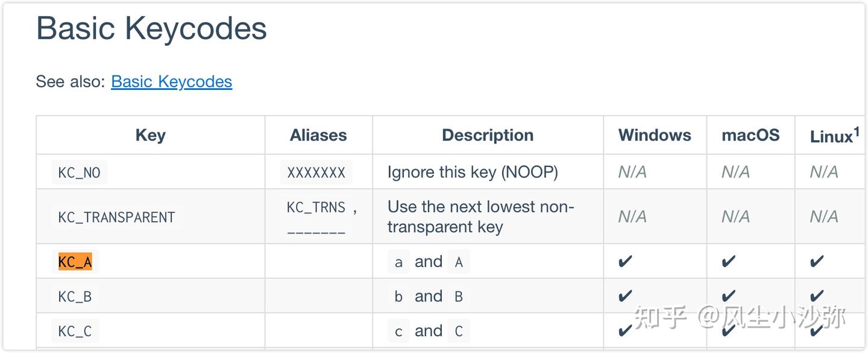868x353 pixels.
Task: Click the Key column header
Action: [150, 135]
